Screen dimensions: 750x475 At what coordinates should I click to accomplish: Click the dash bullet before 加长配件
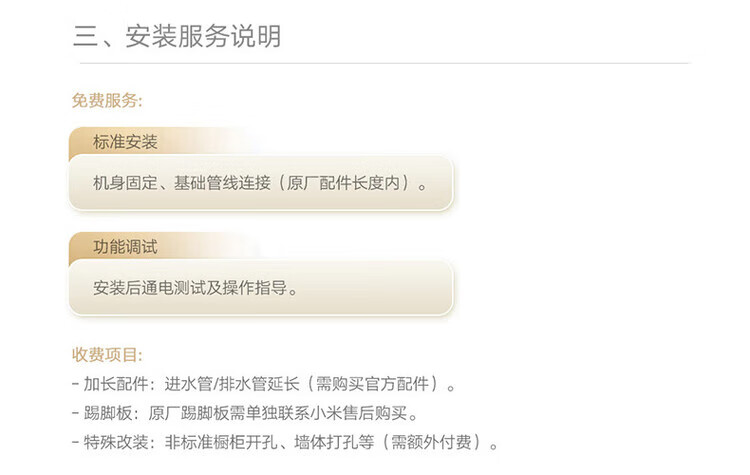pos(75,384)
